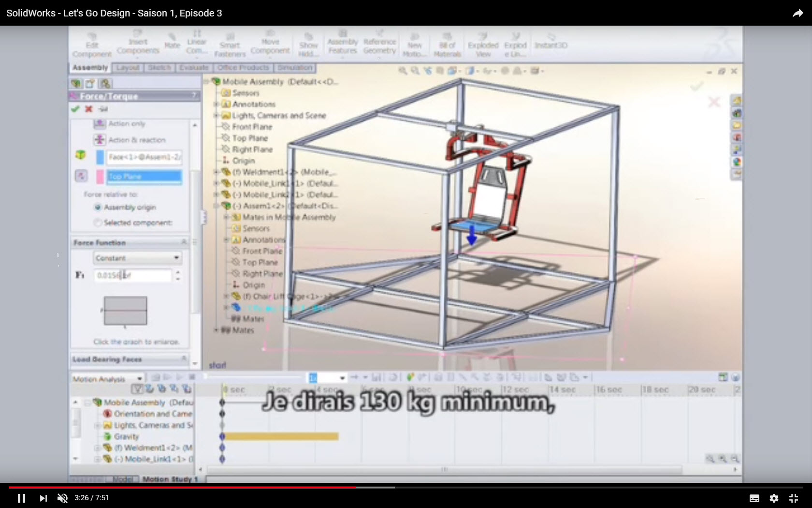Click the Show Hidden components button
This screenshot has height=508, width=812.
308,44
